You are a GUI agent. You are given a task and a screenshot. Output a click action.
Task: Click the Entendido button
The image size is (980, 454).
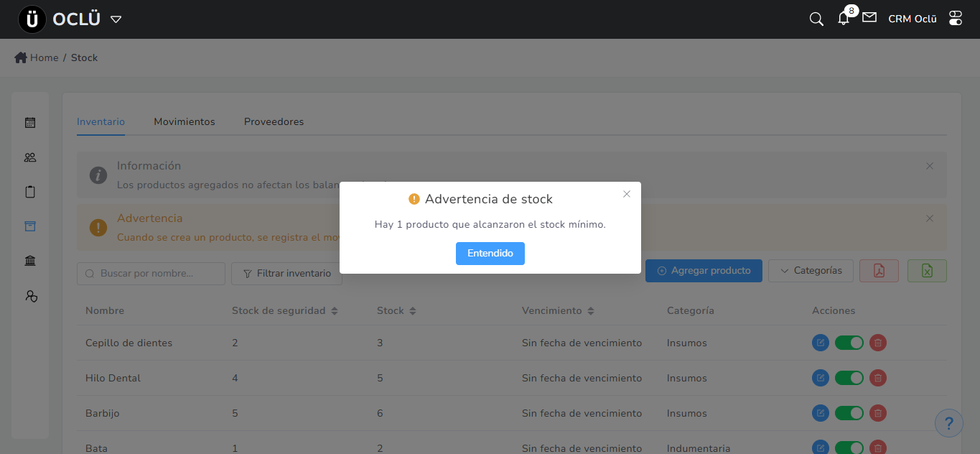(490, 254)
